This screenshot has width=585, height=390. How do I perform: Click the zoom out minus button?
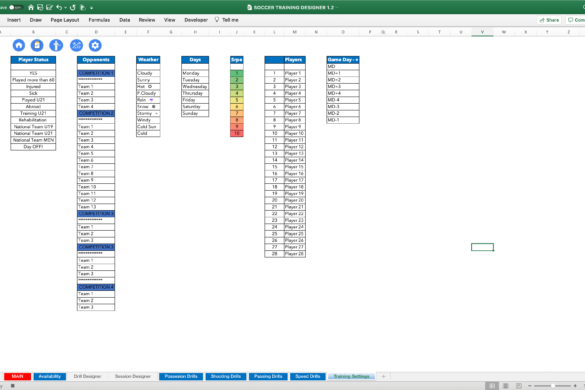point(530,386)
